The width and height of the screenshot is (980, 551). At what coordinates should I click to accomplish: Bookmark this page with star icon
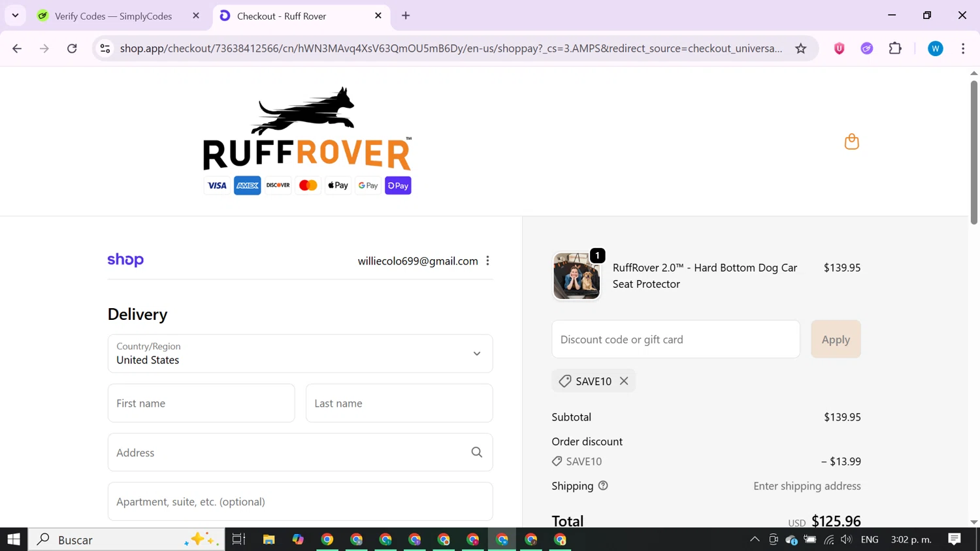pyautogui.click(x=801, y=48)
